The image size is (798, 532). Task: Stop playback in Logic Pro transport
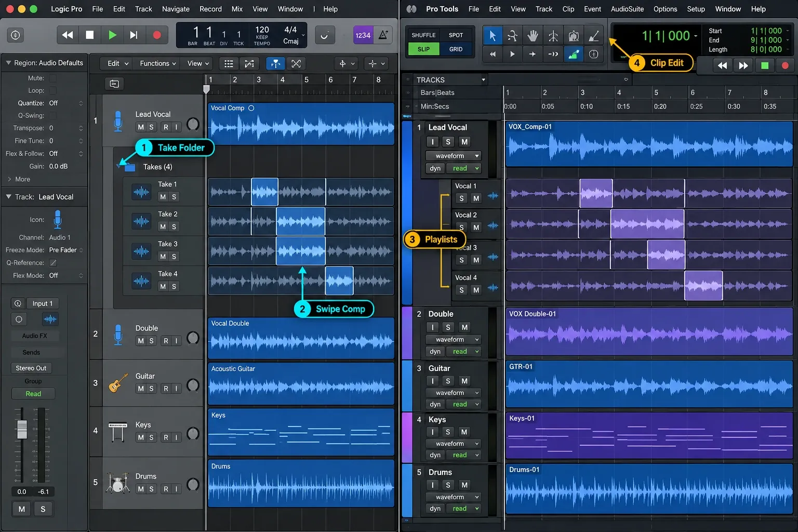click(89, 35)
